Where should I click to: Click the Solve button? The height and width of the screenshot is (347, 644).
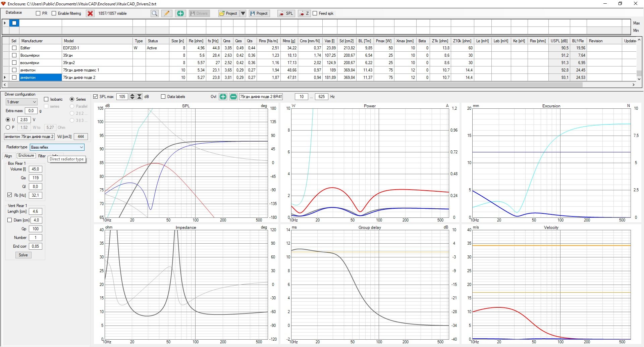pos(23,255)
